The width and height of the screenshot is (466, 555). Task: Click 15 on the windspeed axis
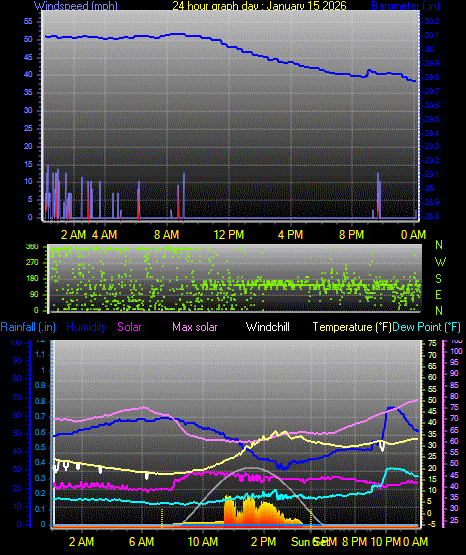[28, 164]
